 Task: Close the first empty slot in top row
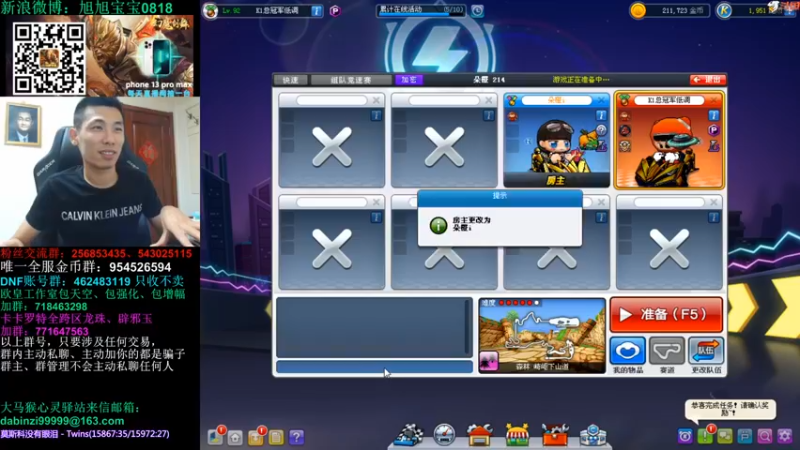pos(376,100)
